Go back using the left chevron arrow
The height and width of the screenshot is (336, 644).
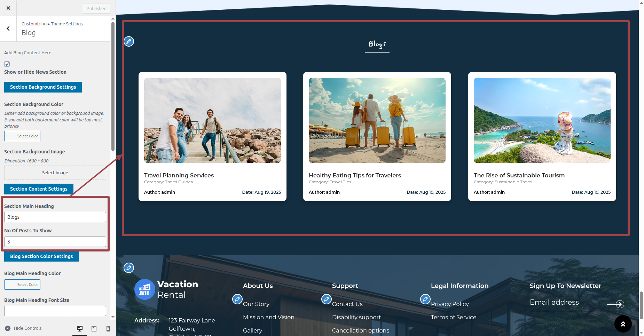[8, 29]
